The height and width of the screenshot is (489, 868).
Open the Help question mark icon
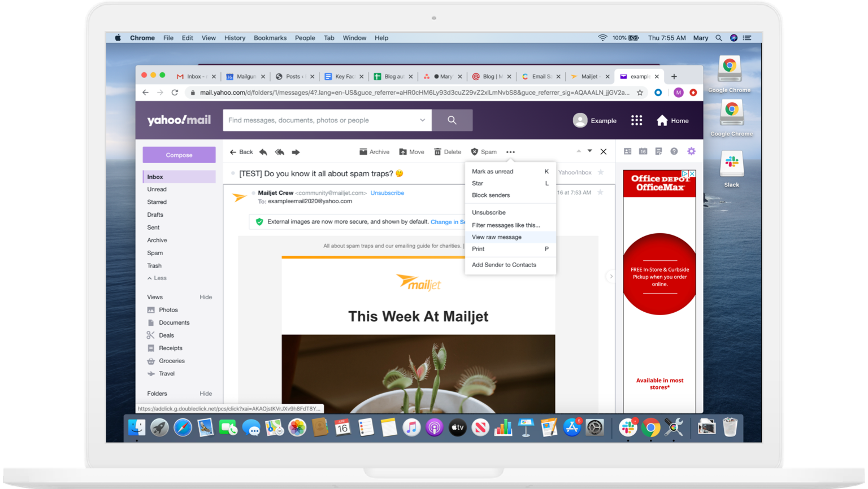[674, 151]
